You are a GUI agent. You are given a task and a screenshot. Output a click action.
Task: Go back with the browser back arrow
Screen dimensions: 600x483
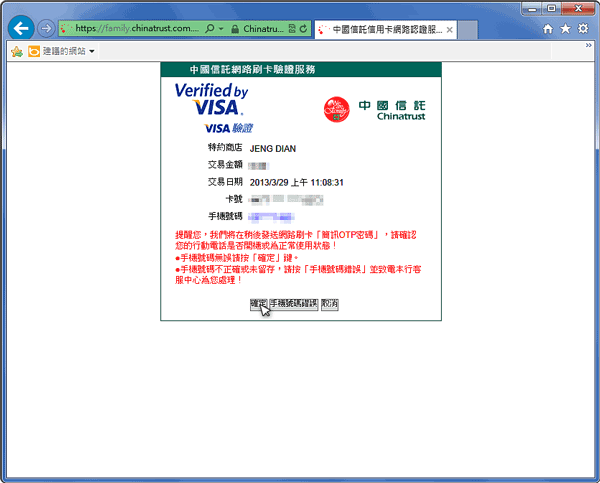[21, 28]
